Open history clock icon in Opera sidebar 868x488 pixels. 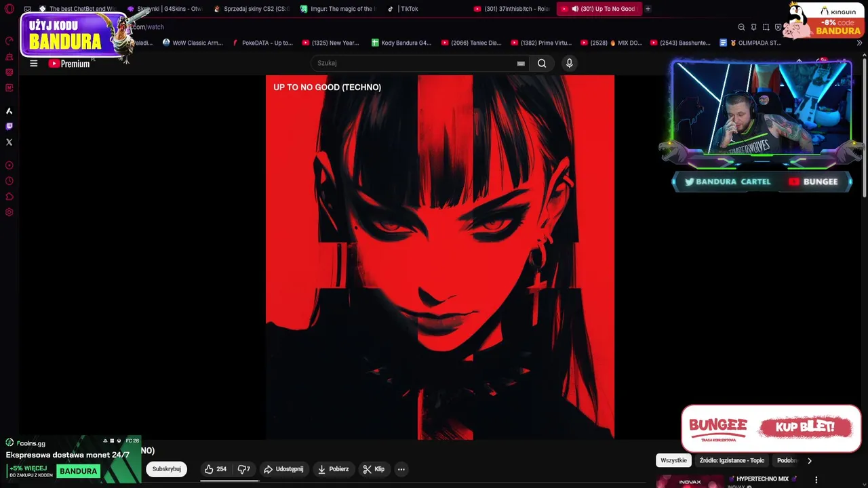point(9,181)
